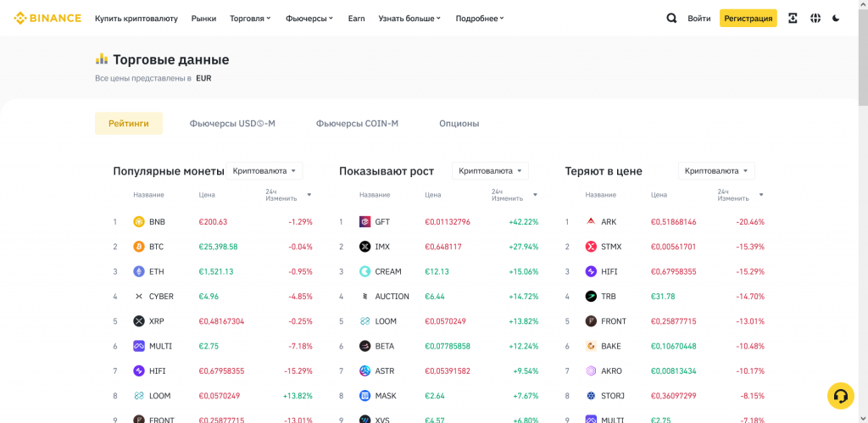The image size is (868, 423).
Task: Click the BAKE coin icon
Action: pyautogui.click(x=591, y=346)
